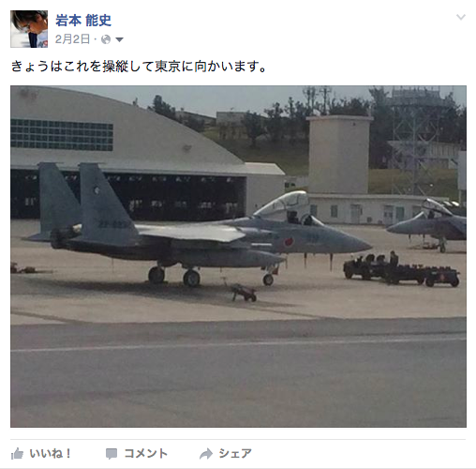Click the second jet at the photo's right edge
Screen dimensions: 476x469
coord(427,225)
